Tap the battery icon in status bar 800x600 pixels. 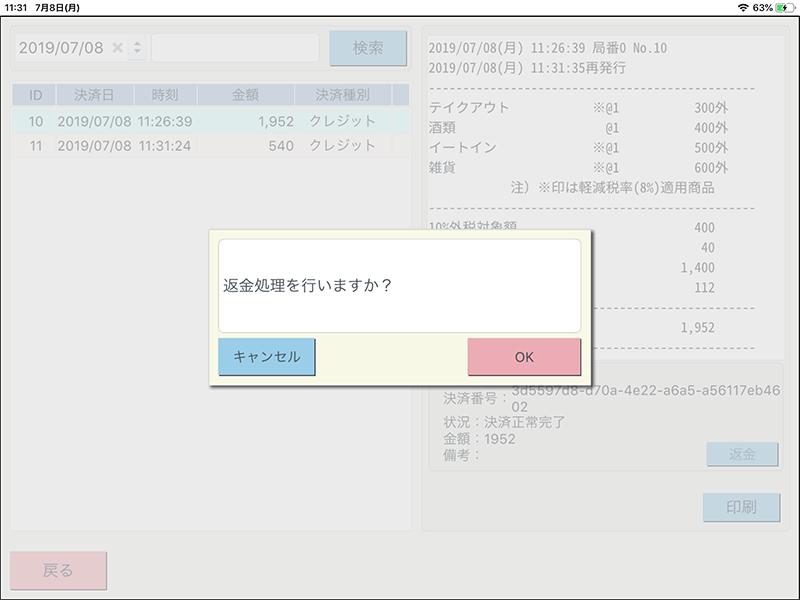click(782, 7)
